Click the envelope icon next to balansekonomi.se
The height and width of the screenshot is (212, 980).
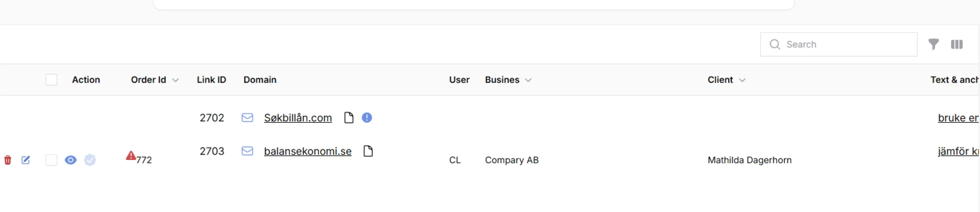coord(247,151)
